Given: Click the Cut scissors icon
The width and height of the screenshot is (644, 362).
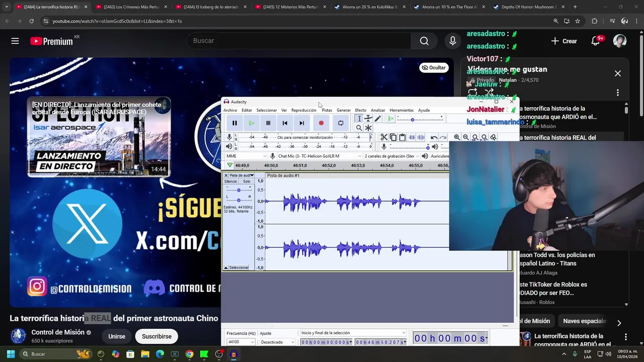Looking at the screenshot, I should tap(384, 137).
